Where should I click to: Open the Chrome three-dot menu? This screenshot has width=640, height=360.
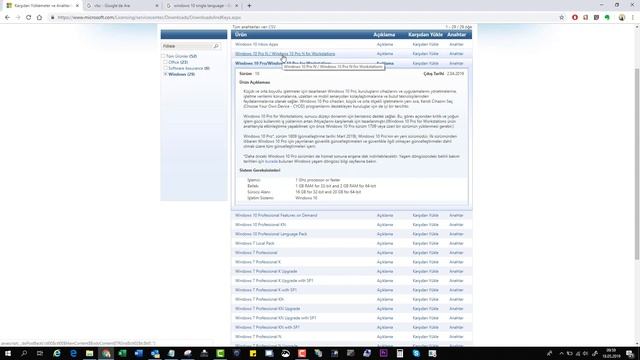click(633, 18)
